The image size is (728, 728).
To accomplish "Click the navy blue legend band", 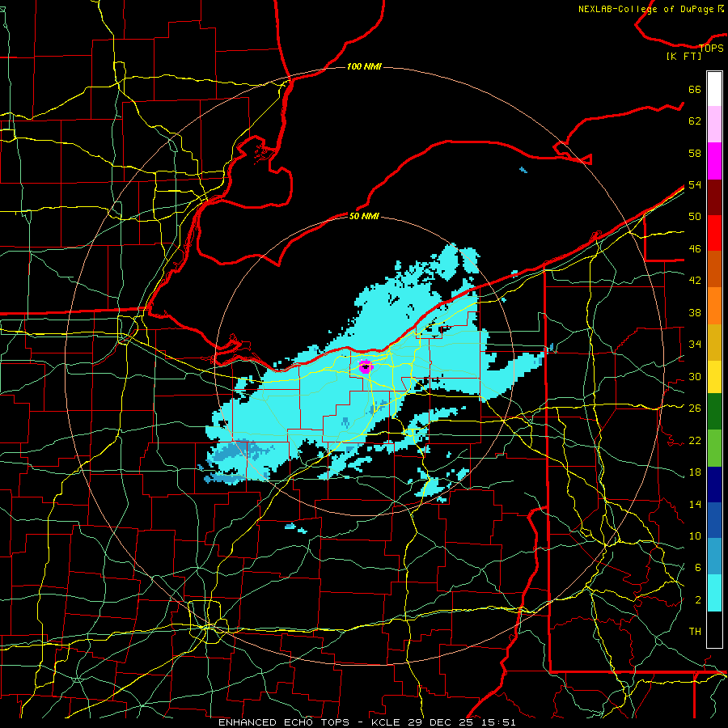I will coord(714,485).
